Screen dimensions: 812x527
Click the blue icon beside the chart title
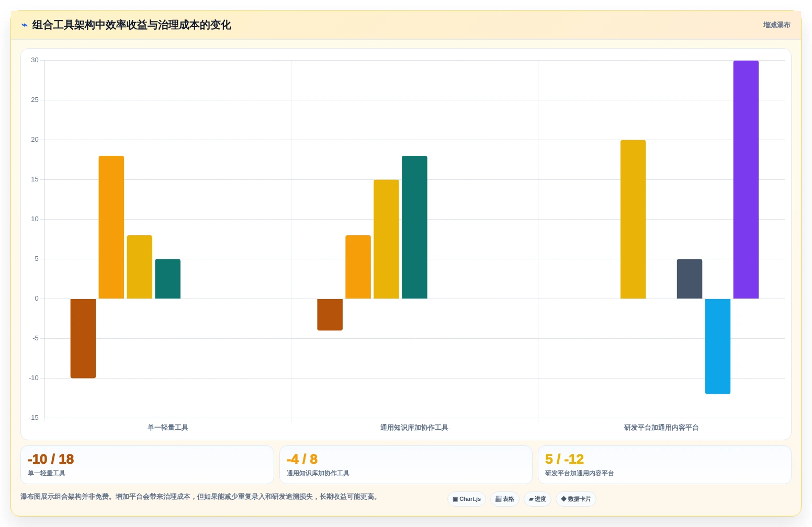[25, 25]
